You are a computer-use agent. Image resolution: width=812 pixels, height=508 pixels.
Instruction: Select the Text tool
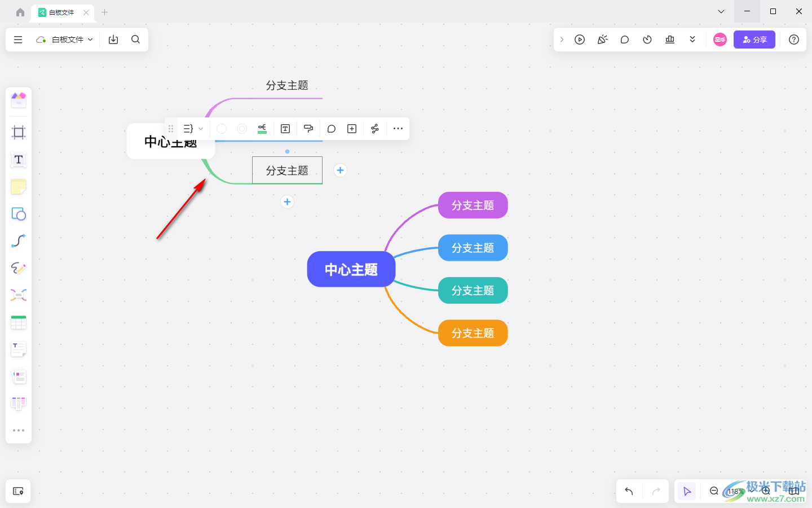[x=19, y=160]
